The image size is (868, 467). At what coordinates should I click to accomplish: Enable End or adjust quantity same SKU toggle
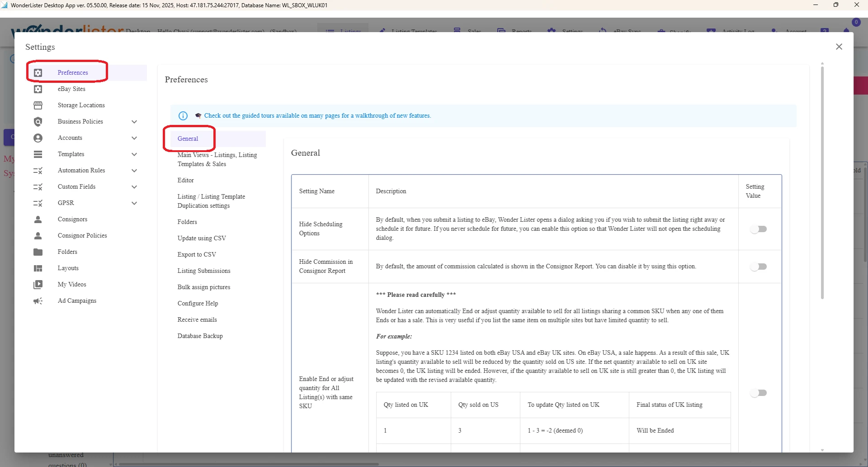coord(759,393)
